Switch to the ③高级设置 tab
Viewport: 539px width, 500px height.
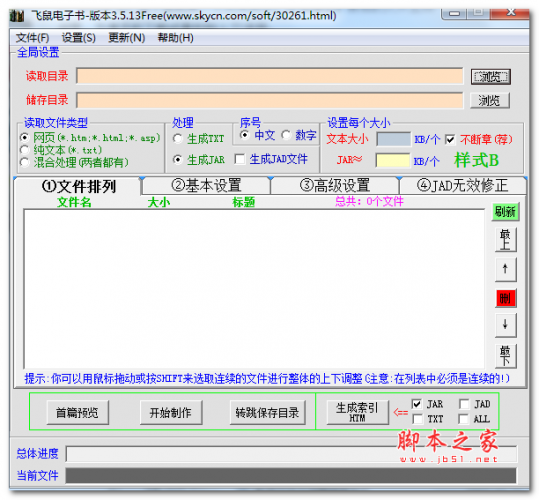(334, 186)
